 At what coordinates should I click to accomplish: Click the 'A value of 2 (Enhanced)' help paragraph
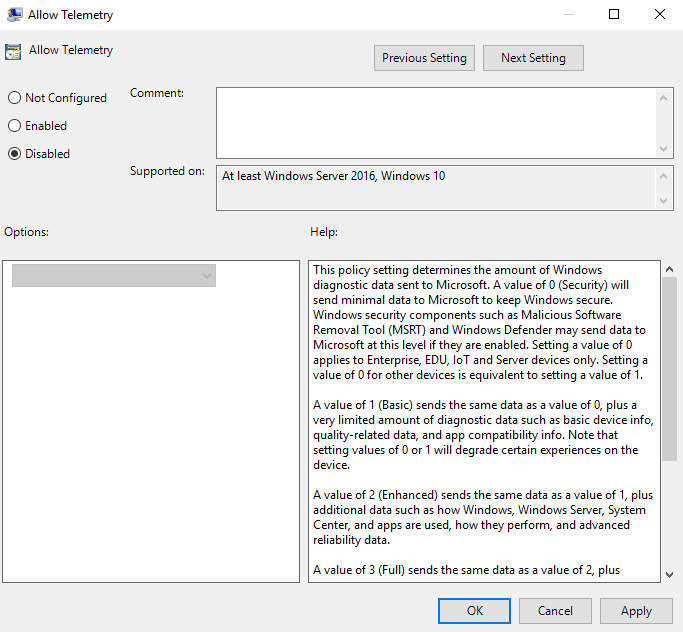click(483, 517)
